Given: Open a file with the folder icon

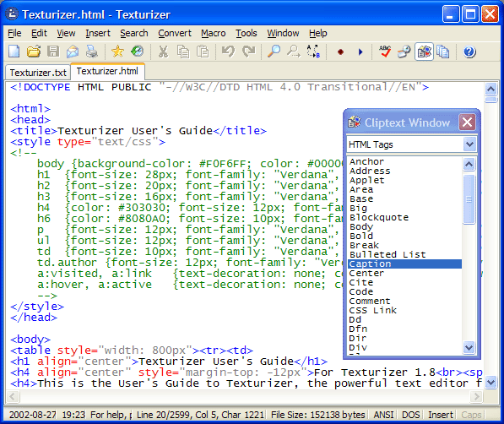Looking at the screenshot, I should coord(34,52).
